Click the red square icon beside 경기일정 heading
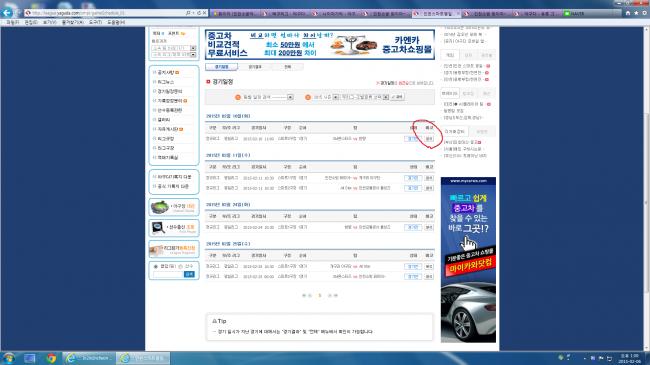This screenshot has width=650, height=365. (x=209, y=82)
